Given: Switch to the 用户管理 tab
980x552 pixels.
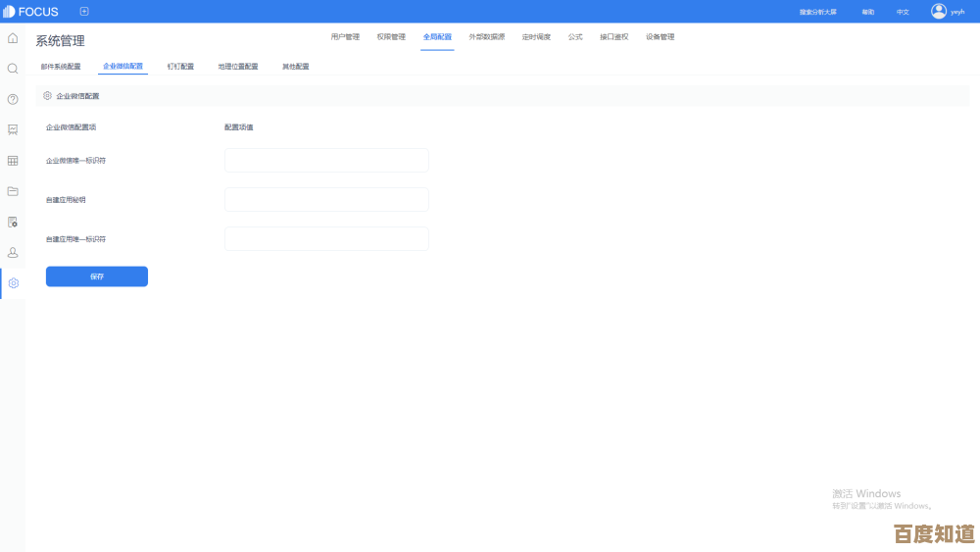Looking at the screenshot, I should point(345,37).
